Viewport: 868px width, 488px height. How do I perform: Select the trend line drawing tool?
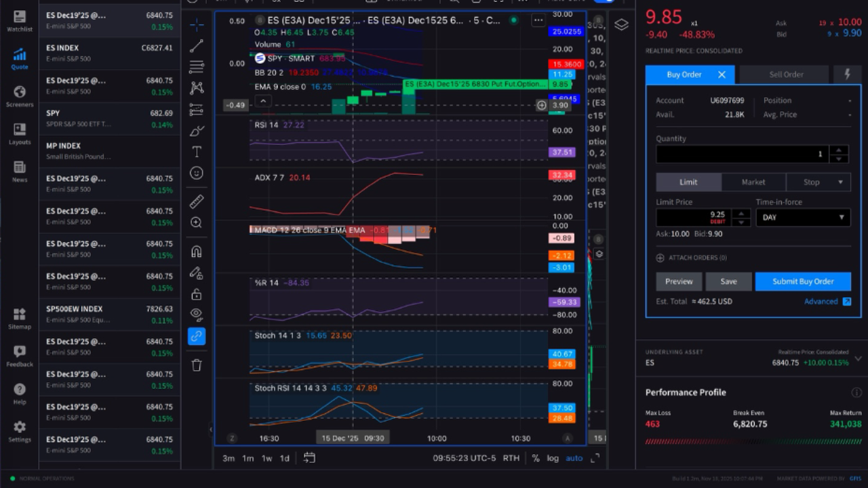pyautogui.click(x=197, y=46)
